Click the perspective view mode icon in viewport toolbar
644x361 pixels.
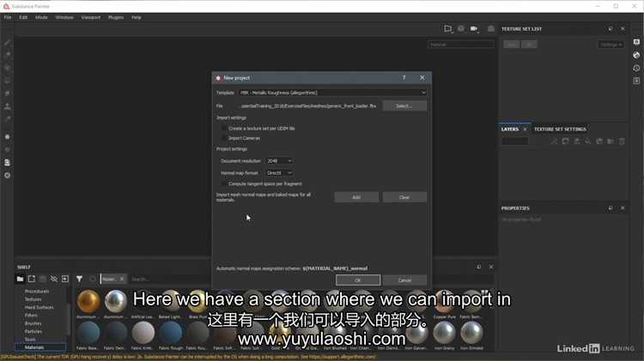point(448,28)
